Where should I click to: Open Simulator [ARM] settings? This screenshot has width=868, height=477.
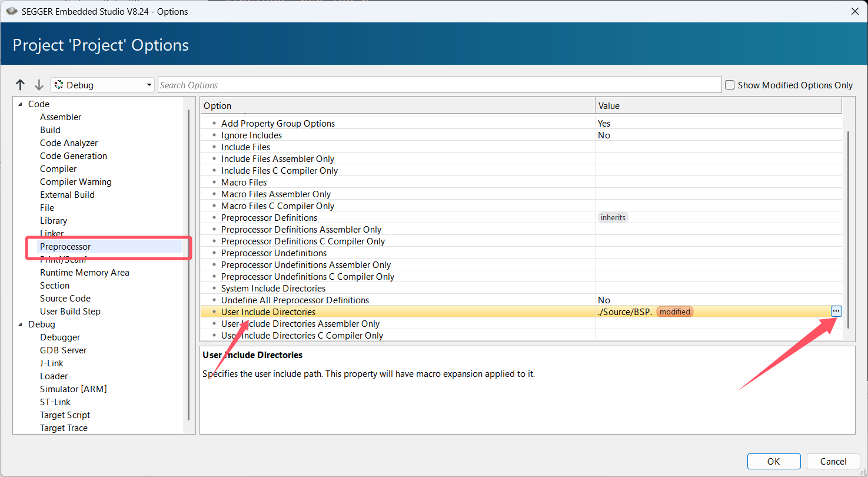[x=74, y=389]
